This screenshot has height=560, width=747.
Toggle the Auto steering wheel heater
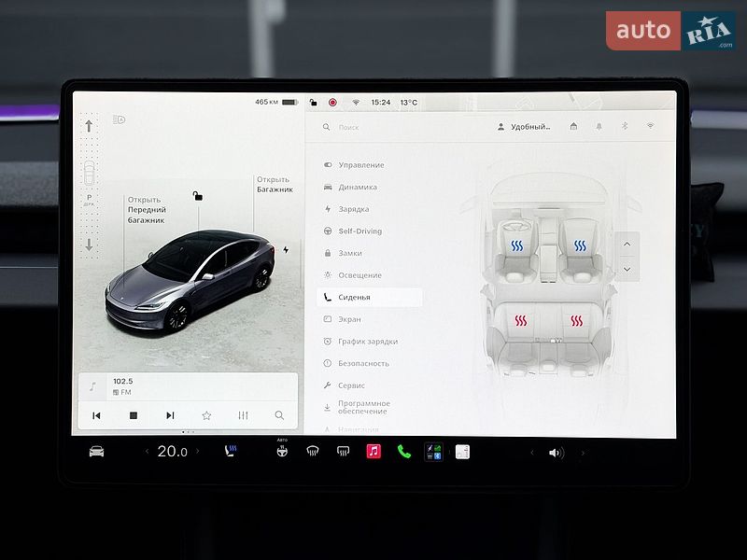(282, 449)
